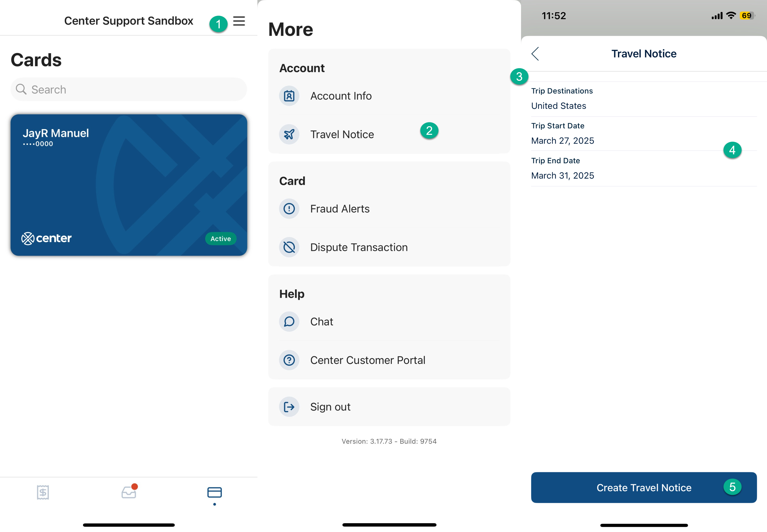Click the Dispute Transaction icon
Screen dimensions: 767x532
[x=289, y=247]
